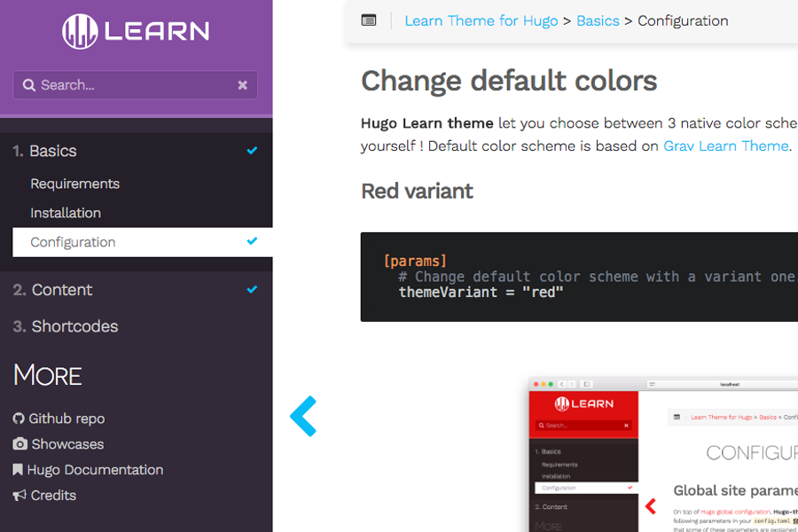Screen dimensions: 798x532
Task: Click the magnifier search icon
Action: [x=29, y=85]
